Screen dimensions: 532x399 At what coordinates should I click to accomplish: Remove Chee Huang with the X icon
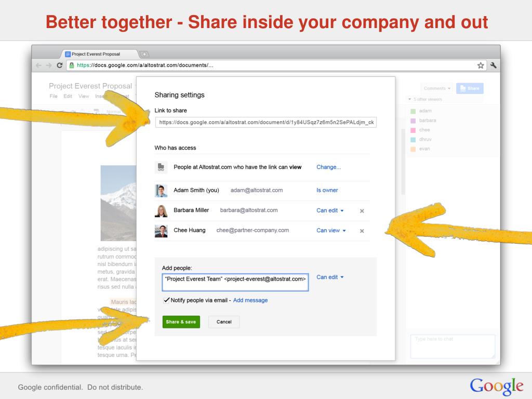coord(362,231)
